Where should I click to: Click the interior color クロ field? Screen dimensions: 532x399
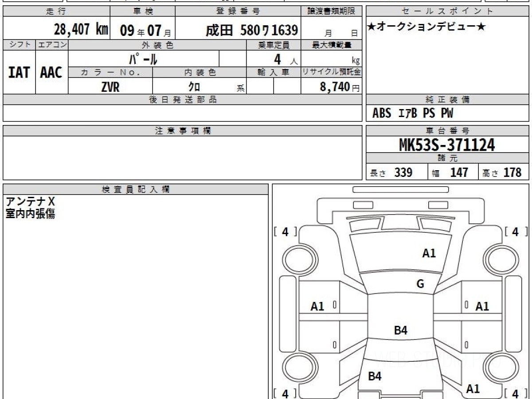(x=194, y=87)
